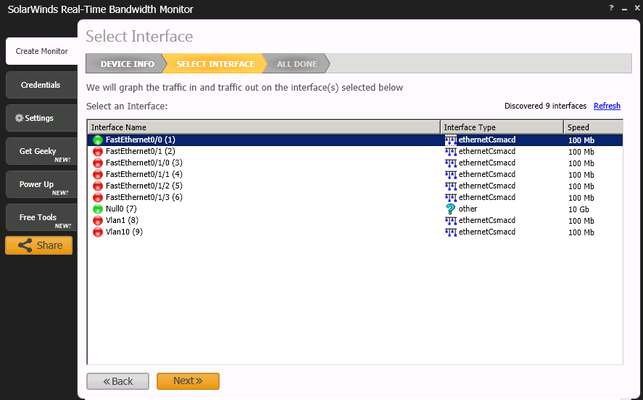
Task: Open the Credentials section
Action: tap(41, 85)
